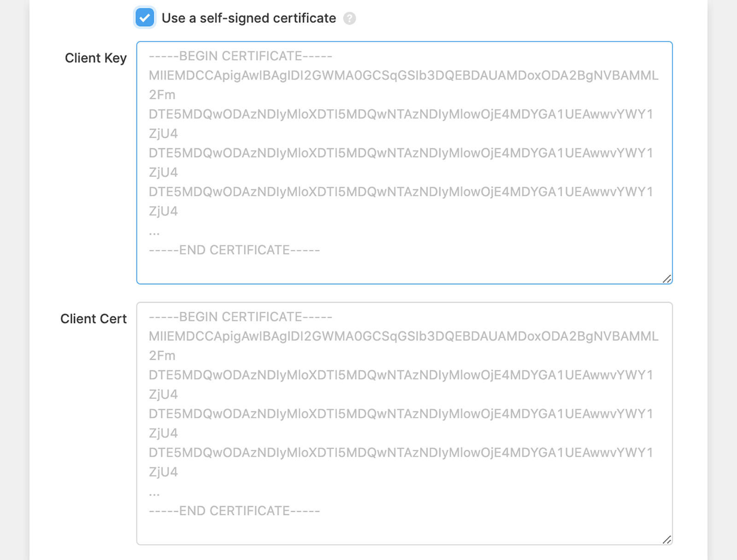Click END CERTIFICATE line in Client Key
The width and height of the screenshot is (737, 560).
tap(234, 250)
